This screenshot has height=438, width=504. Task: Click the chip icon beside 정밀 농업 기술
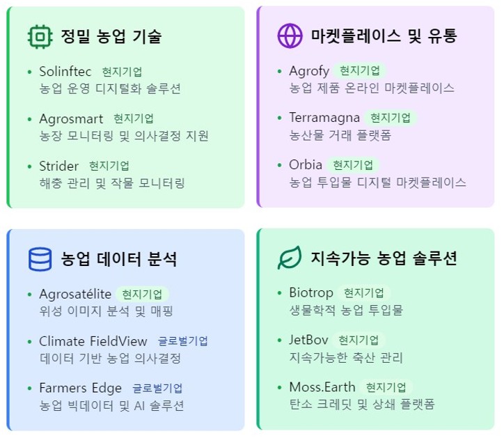40,36
